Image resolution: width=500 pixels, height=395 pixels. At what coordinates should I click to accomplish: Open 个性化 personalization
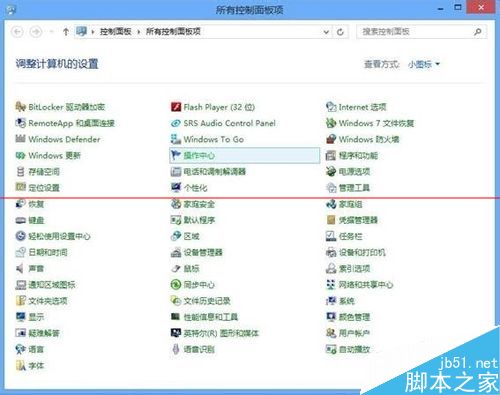[189, 188]
